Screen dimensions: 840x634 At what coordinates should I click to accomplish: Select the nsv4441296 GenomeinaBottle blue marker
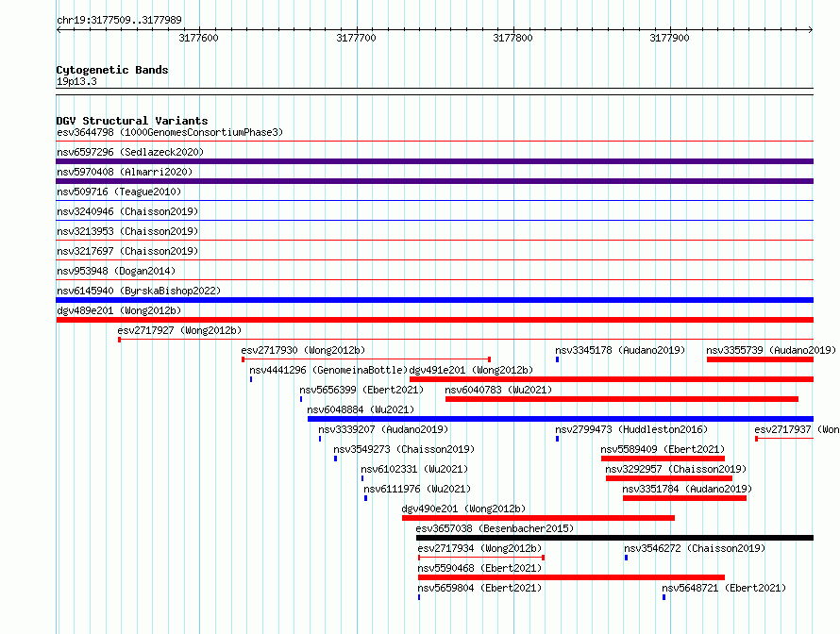[251, 379]
